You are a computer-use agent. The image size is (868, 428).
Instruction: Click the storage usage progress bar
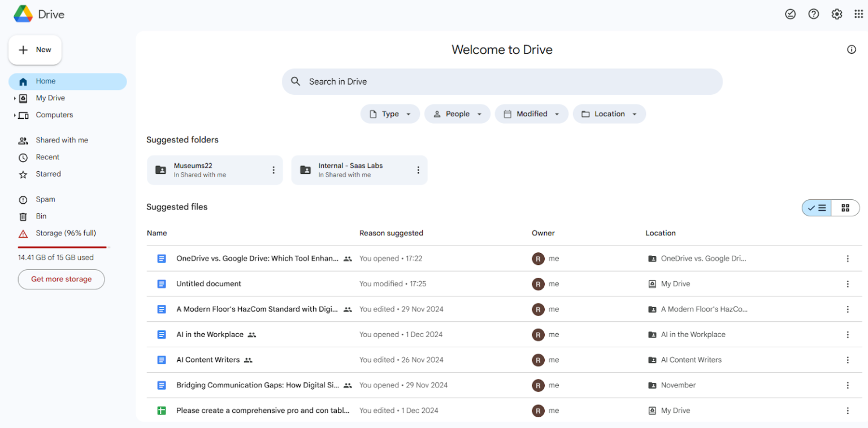click(x=62, y=246)
